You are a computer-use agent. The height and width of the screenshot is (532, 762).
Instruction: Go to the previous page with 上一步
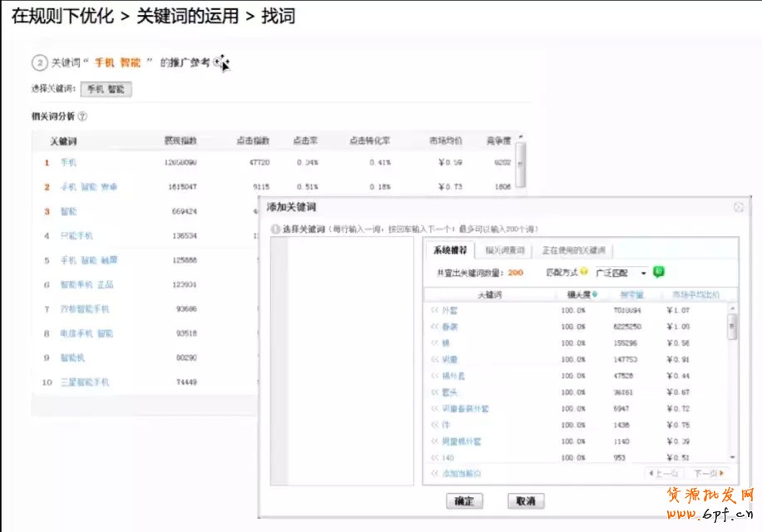[663, 473]
